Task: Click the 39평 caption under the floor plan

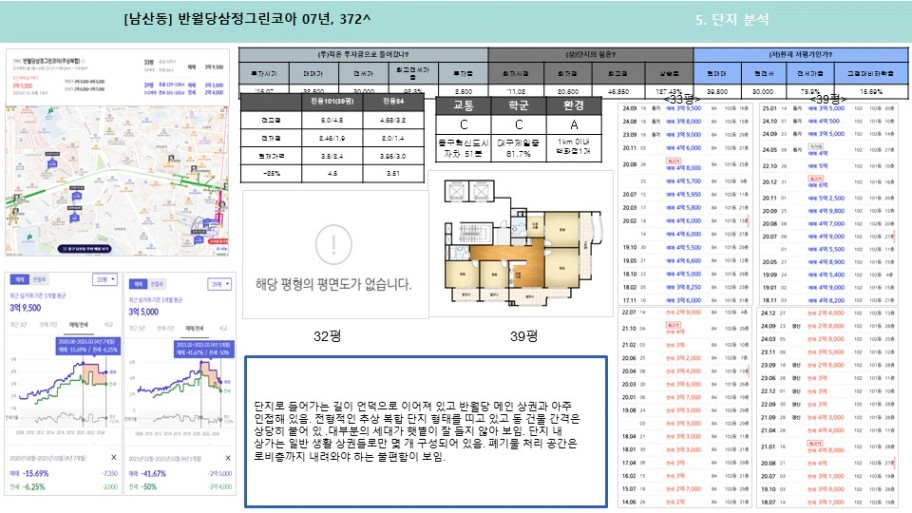Action: click(523, 336)
